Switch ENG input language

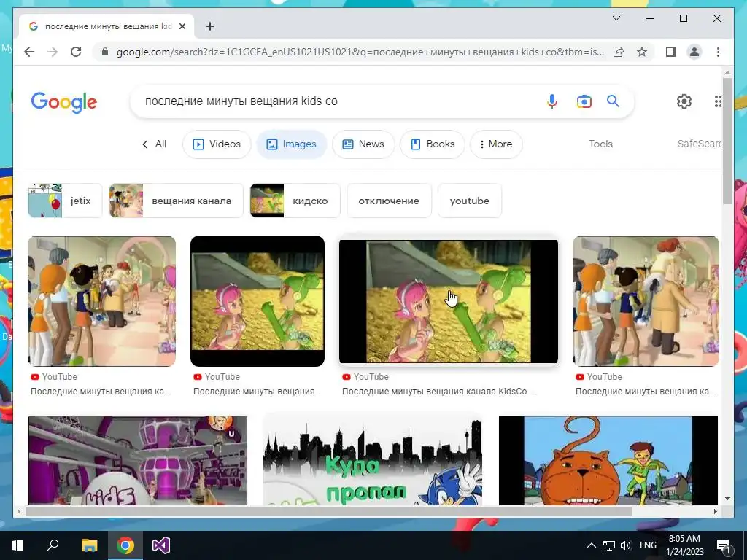click(x=648, y=545)
